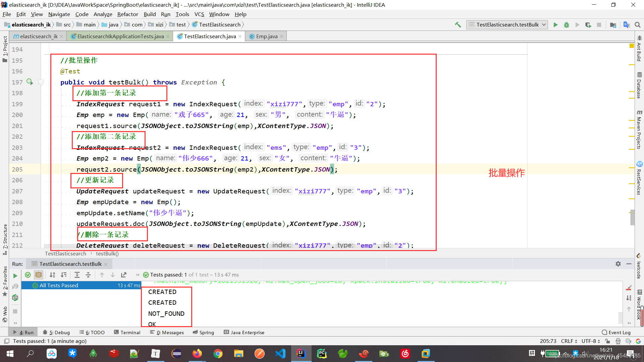Click Sort Alphabetically in the test runner
This screenshot has width=644, height=362.
coord(52,275)
